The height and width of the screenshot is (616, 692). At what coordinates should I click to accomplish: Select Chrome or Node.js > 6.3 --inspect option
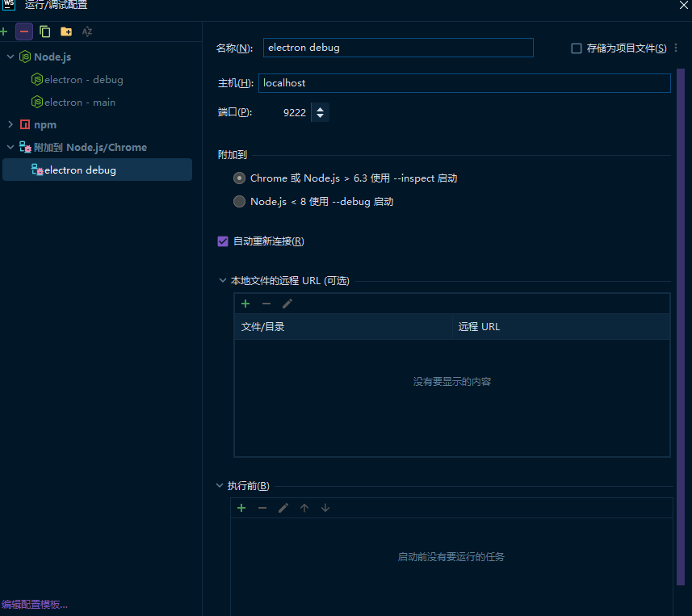239,178
